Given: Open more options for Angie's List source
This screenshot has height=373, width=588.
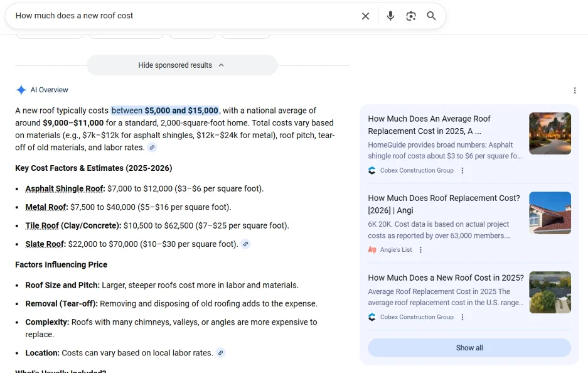Looking at the screenshot, I should pyautogui.click(x=420, y=250).
